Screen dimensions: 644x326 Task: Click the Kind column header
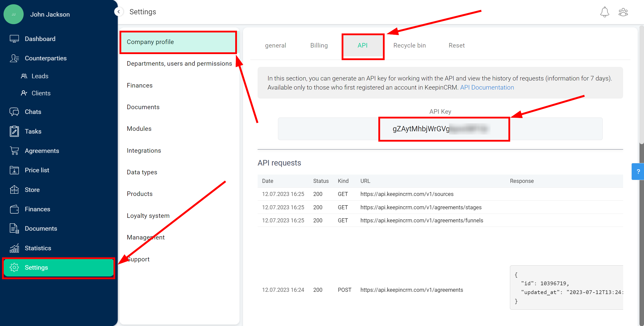[343, 181]
